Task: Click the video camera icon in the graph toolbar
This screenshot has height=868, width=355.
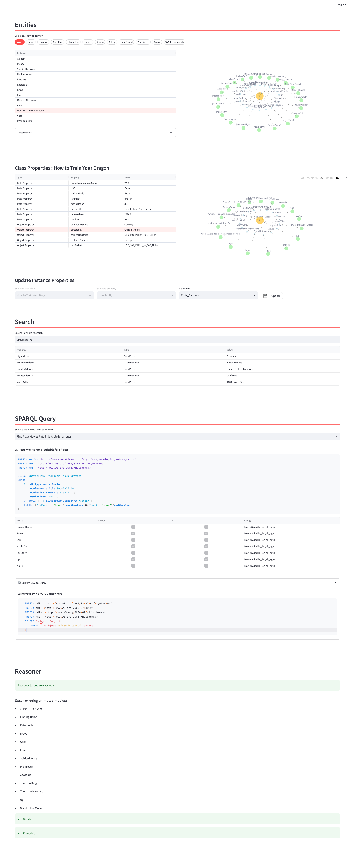Action: click(332, 178)
